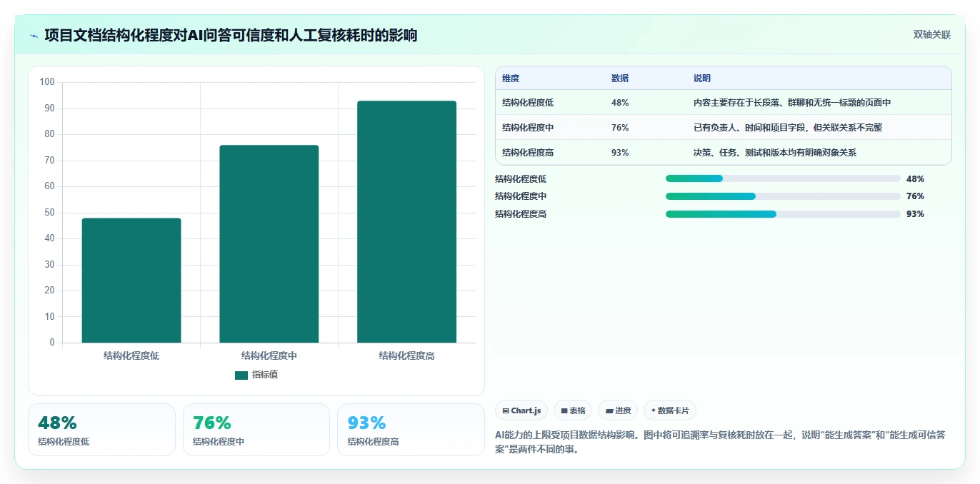Click the 结构化程度中 progress bar
980x484 pixels.
coord(783,196)
